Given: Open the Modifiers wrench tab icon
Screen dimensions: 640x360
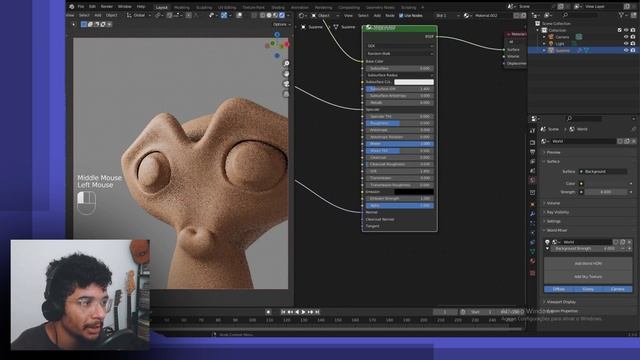Looking at the screenshot, I should [532, 214].
